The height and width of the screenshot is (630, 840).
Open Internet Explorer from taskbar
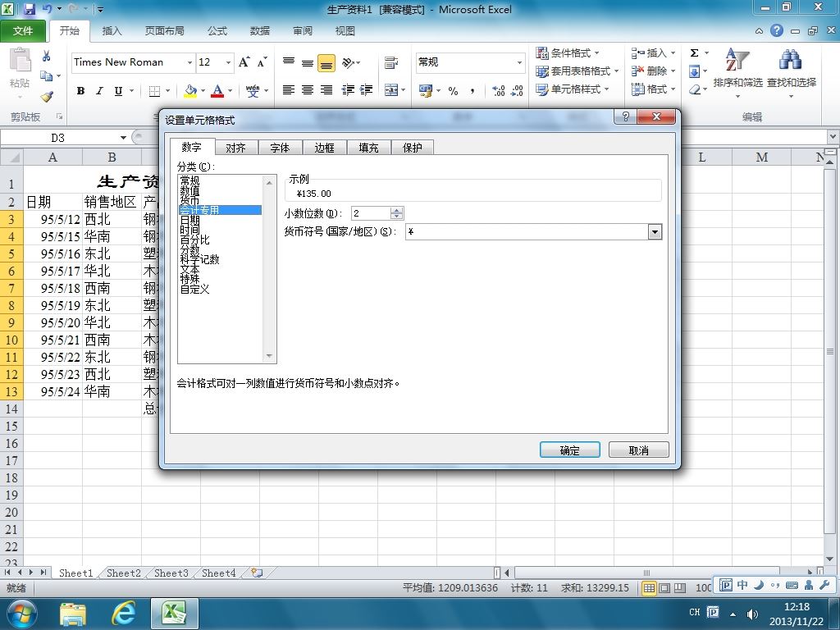123,614
